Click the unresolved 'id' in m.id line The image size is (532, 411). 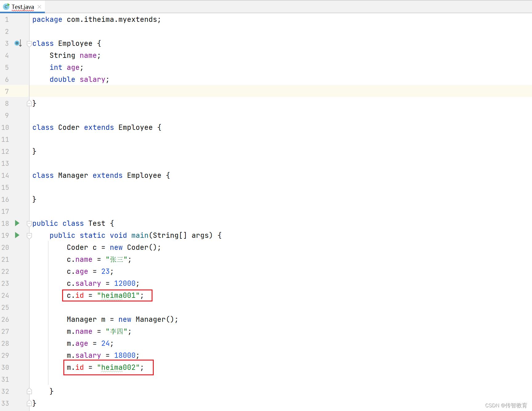(80, 367)
